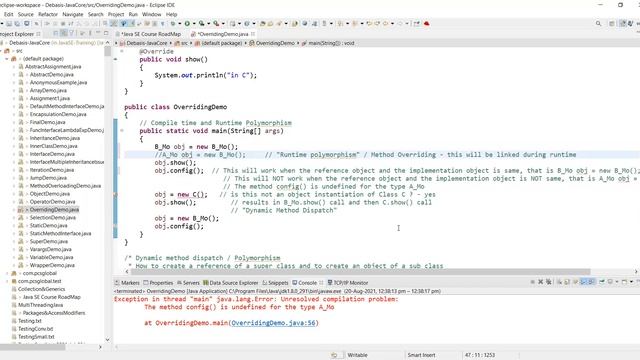The image size is (640, 360).
Task: Click the Save All icon in the toolbar
Action: (17, 24)
